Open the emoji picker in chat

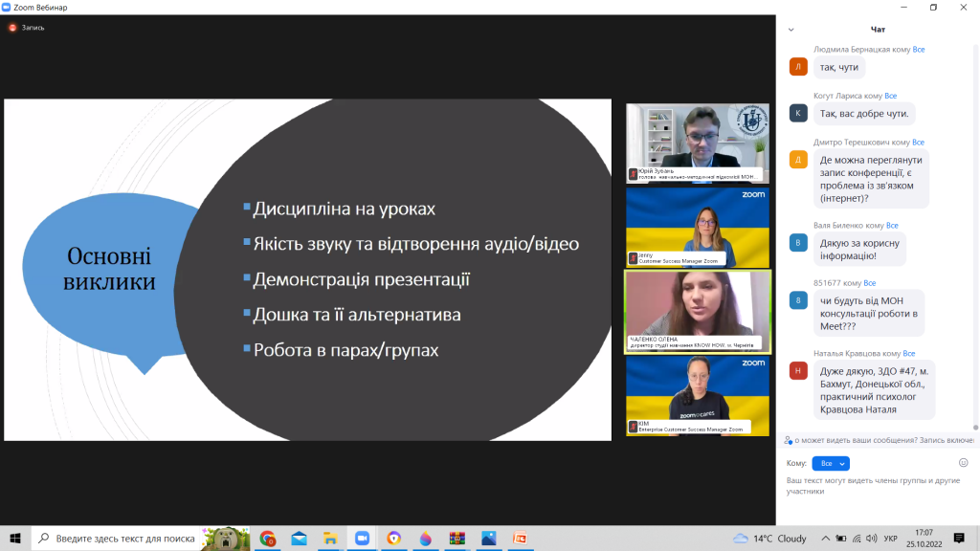[963, 463]
